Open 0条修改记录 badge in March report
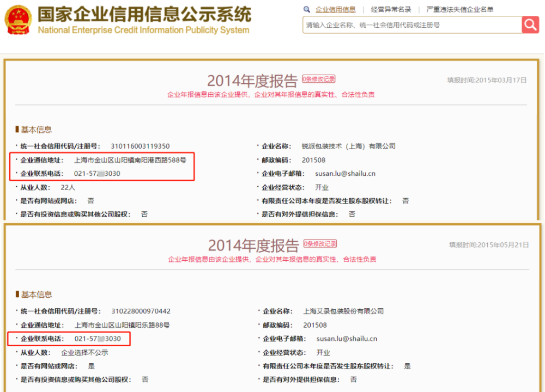The width and height of the screenshot is (545, 392). point(318,79)
